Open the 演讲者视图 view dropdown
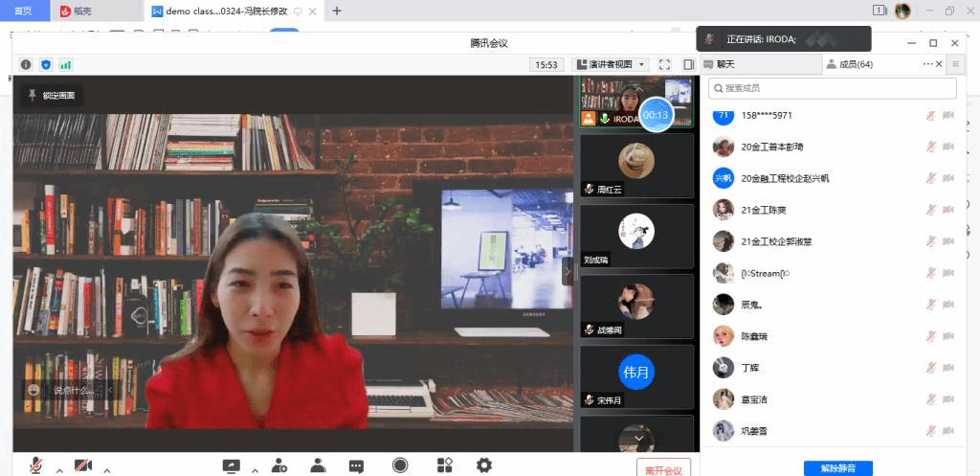Viewport: 980px width, 476px height. coord(611,64)
